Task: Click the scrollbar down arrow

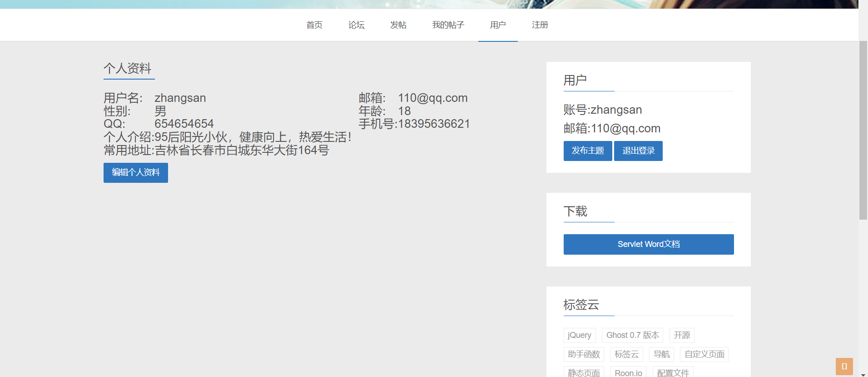Action: tap(863, 374)
